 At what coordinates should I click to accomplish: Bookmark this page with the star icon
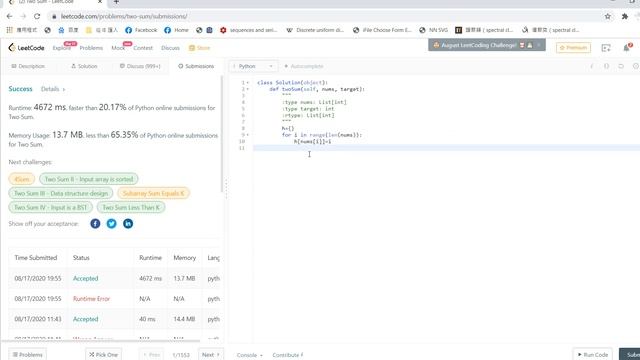point(608,16)
